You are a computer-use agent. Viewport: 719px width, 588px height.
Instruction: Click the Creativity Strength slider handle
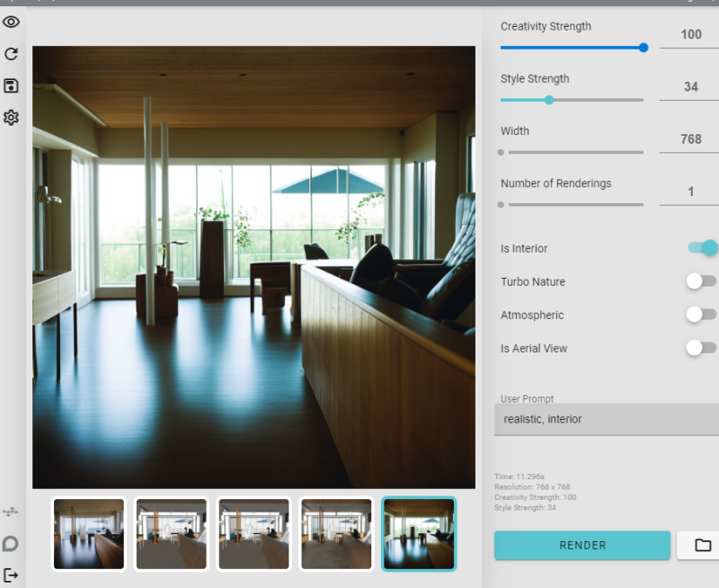pos(644,48)
